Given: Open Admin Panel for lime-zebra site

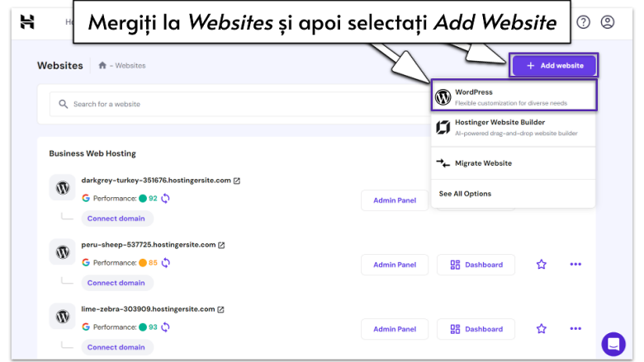Looking at the screenshot, I should [395, 329].
